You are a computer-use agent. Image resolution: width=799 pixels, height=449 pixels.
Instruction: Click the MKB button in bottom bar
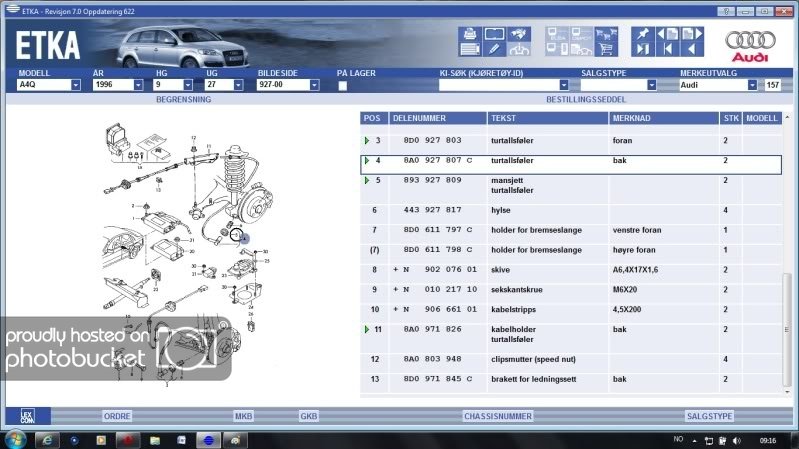click(x=243, y=415)
